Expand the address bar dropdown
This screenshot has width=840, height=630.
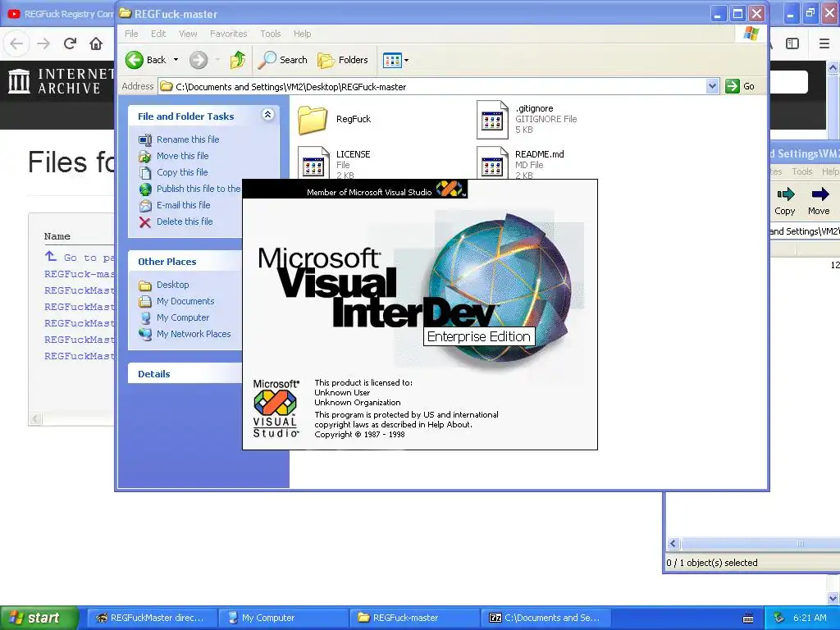click(712, 86)
